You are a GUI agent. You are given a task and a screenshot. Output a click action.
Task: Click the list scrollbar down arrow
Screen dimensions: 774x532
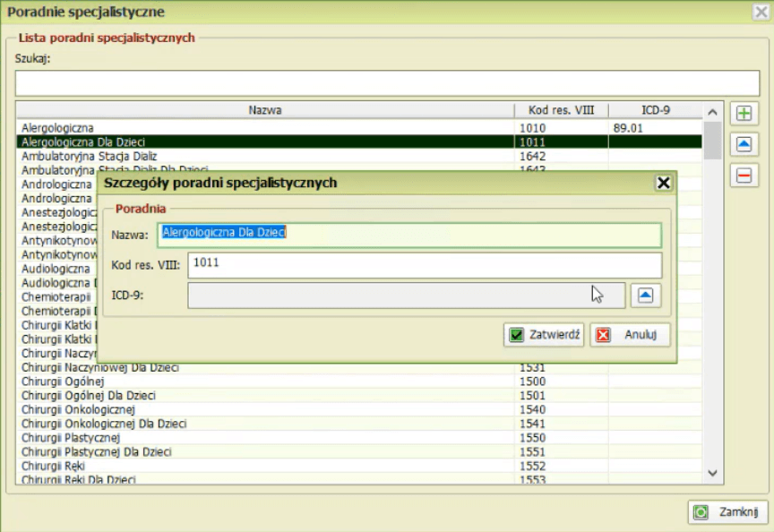(x=712, y=473)
